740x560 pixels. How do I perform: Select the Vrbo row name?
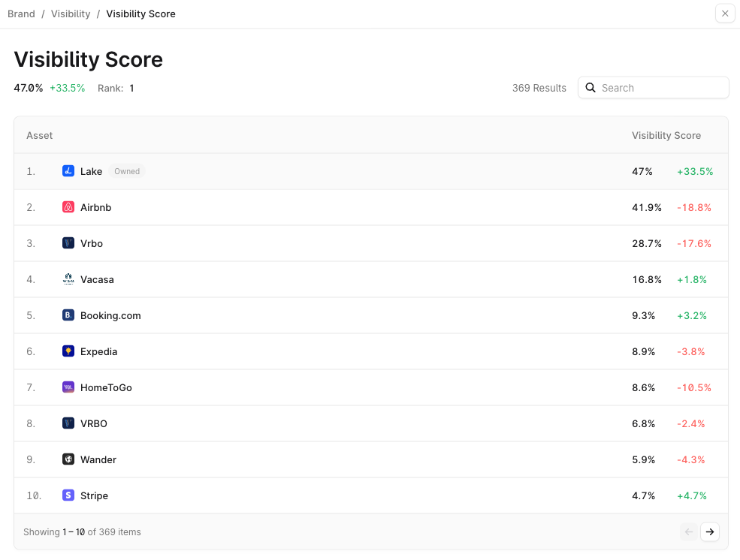[92, 243]
